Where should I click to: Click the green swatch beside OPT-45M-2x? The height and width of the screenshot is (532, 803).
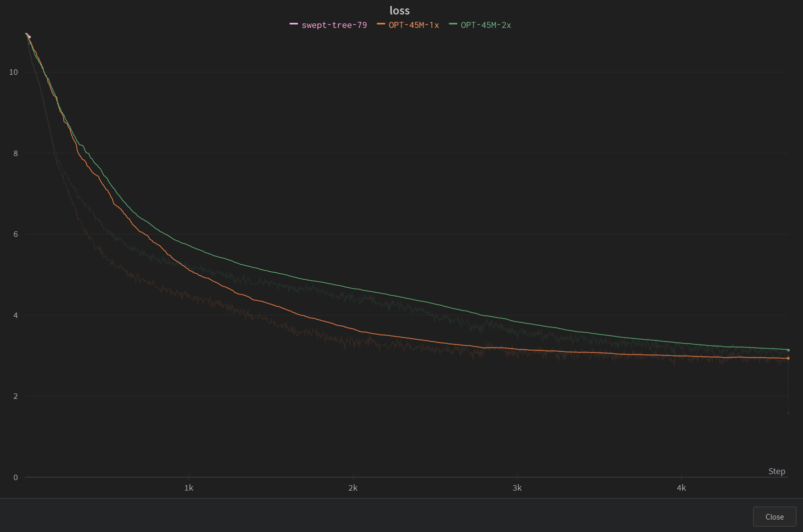pyautogui.click(x=452, y=24)
